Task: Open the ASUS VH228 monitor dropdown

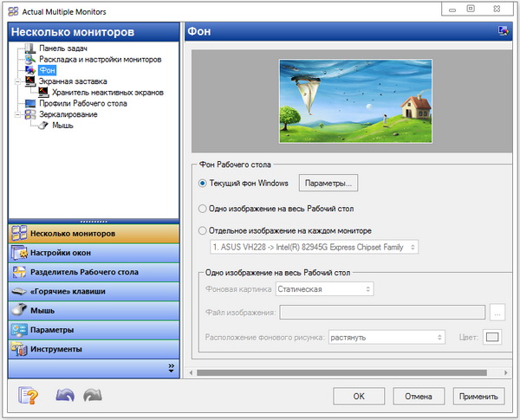Action: pyautogui.click(x=314, y=248)
